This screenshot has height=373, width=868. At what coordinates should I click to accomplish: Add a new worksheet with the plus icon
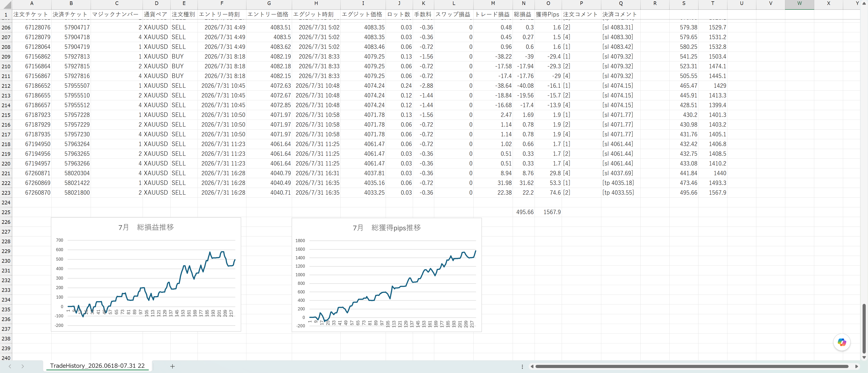[172, 366]
